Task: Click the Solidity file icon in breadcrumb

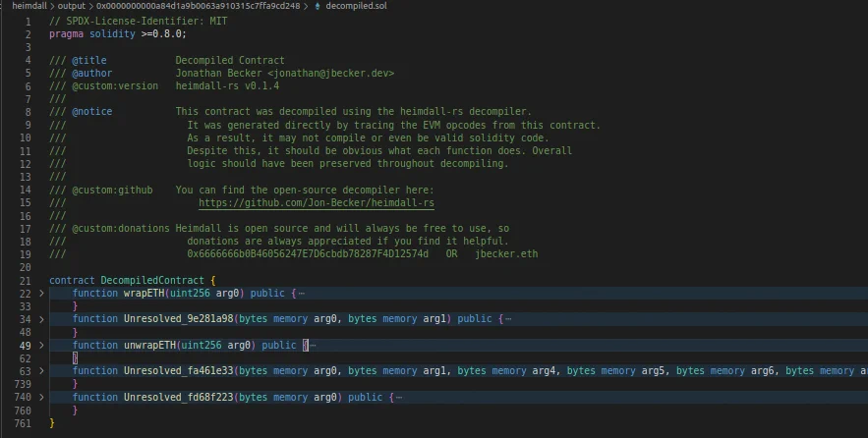Action: tap(318, 6)
